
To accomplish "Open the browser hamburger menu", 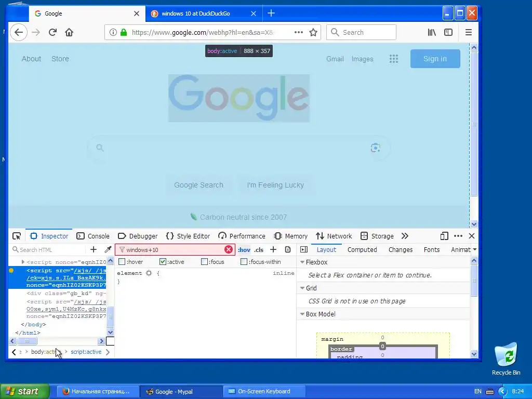I will (469, 32).
